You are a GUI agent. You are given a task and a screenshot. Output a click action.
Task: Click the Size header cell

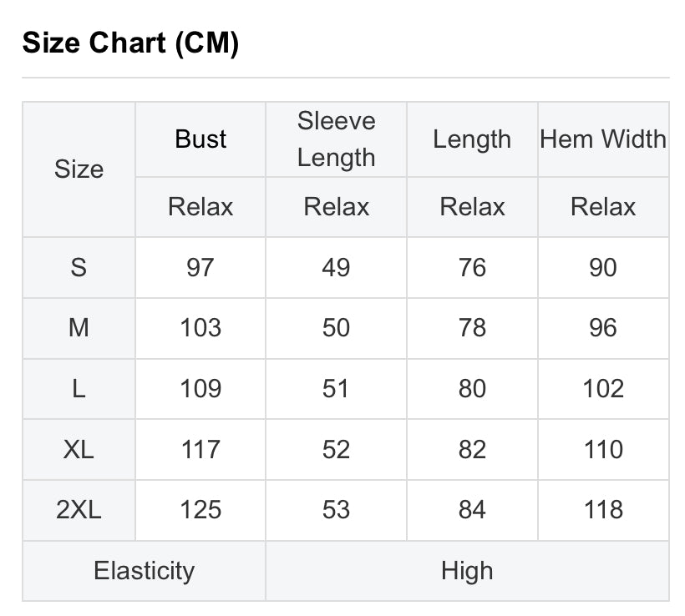(79, 169)
